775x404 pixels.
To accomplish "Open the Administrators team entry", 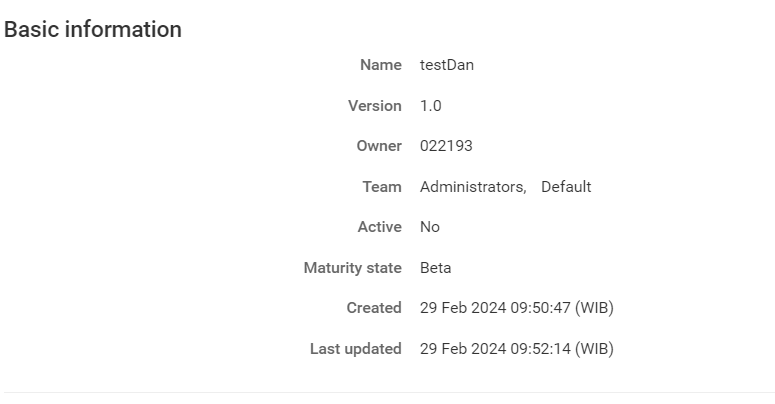I will (472, 187).
